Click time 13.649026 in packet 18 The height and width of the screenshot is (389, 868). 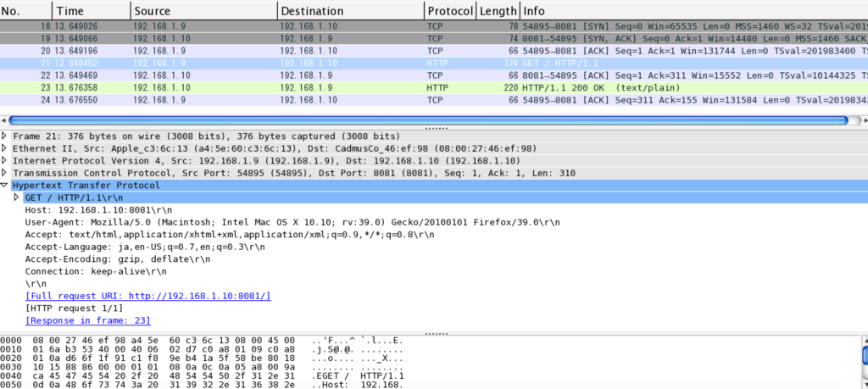pyautogui.click(x=74, y=26)
